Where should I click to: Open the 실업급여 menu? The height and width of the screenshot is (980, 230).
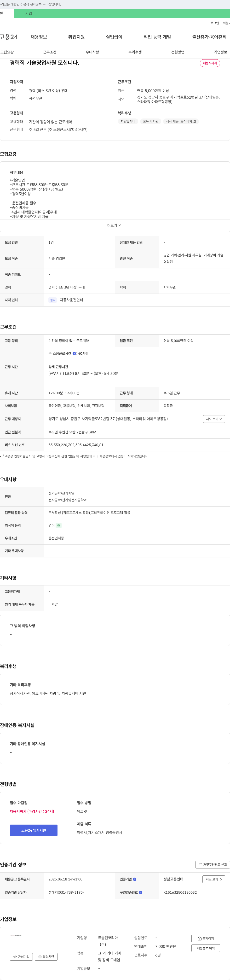coord(114,37)
